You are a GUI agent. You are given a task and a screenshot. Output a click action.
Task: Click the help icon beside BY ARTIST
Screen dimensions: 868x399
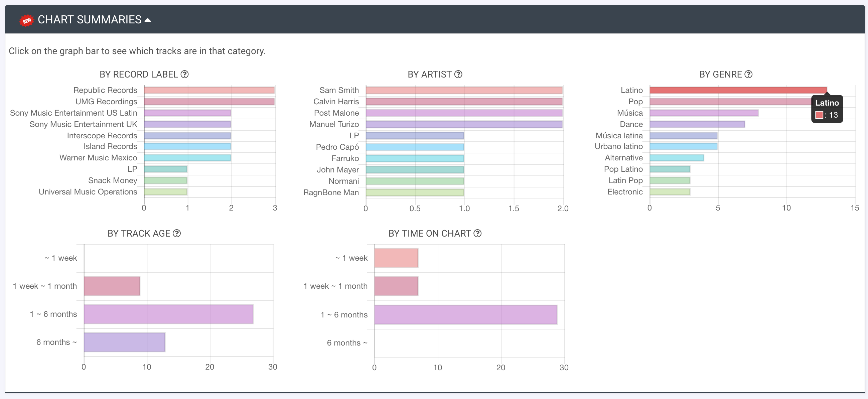458,74
